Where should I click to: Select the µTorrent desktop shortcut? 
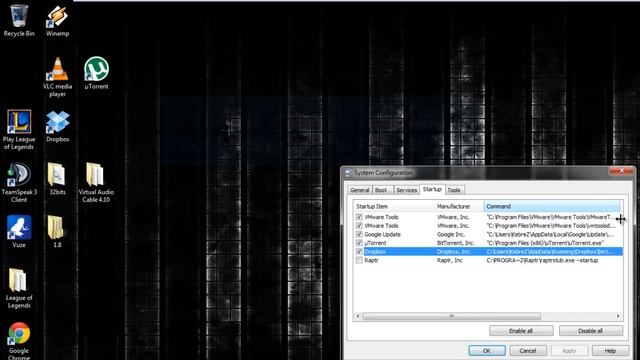click(x=96, y=73)
